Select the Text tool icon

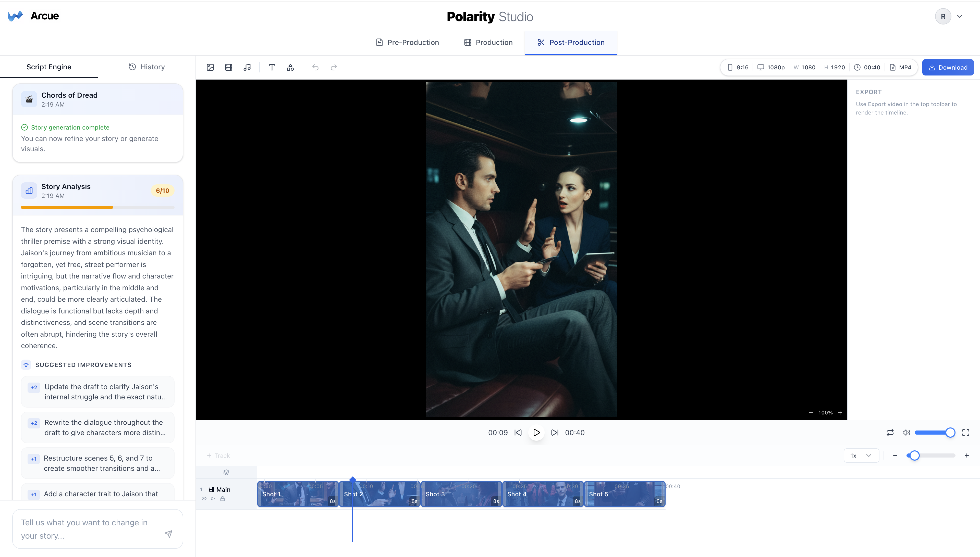coord(272,67)
